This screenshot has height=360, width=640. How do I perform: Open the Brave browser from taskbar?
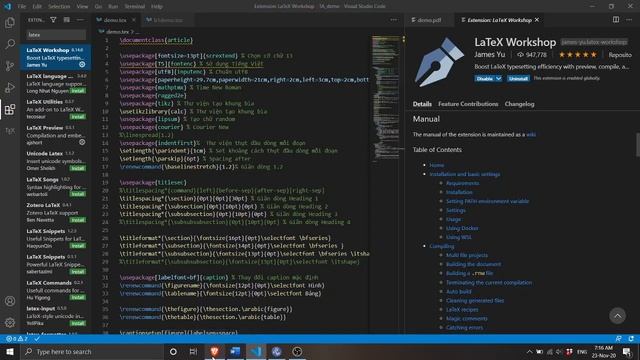click(x=214, y=351)
